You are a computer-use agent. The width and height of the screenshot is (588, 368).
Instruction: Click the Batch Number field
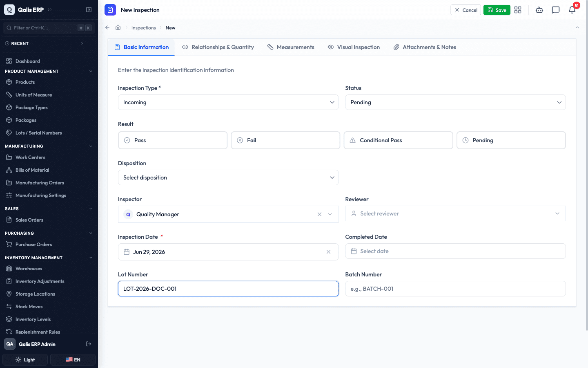pyautogui.click(x=455, y=289)
